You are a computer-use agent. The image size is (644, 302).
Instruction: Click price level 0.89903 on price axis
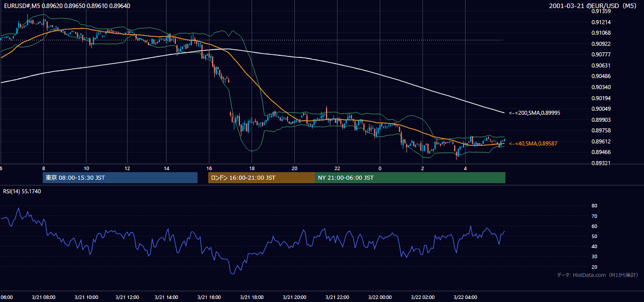(601, 119)
